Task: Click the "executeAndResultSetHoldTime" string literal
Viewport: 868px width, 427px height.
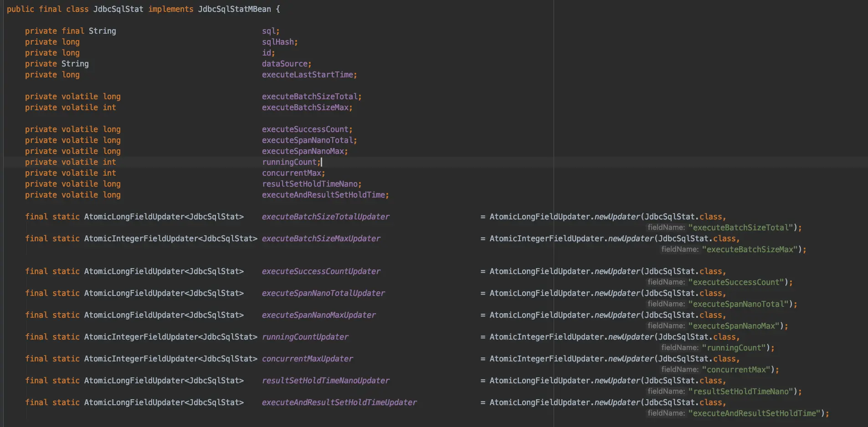Action: [754, 413]
